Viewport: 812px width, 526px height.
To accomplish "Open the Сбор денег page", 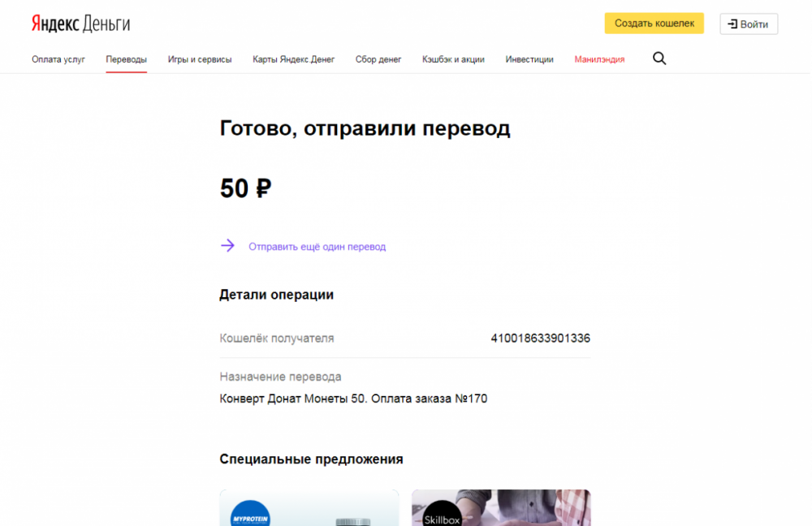I will [x=378, y=59].
